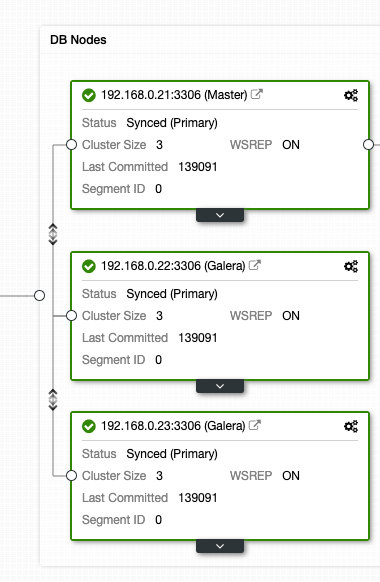Click green check status icon of 192.168.0.23

tap(89, 426)
